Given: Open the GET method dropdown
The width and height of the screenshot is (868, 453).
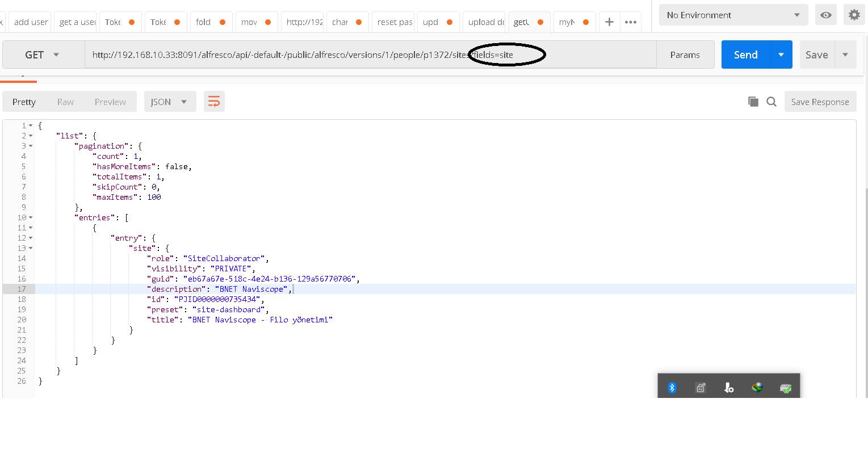Looking at the screenshot, I should pos(44,54).
